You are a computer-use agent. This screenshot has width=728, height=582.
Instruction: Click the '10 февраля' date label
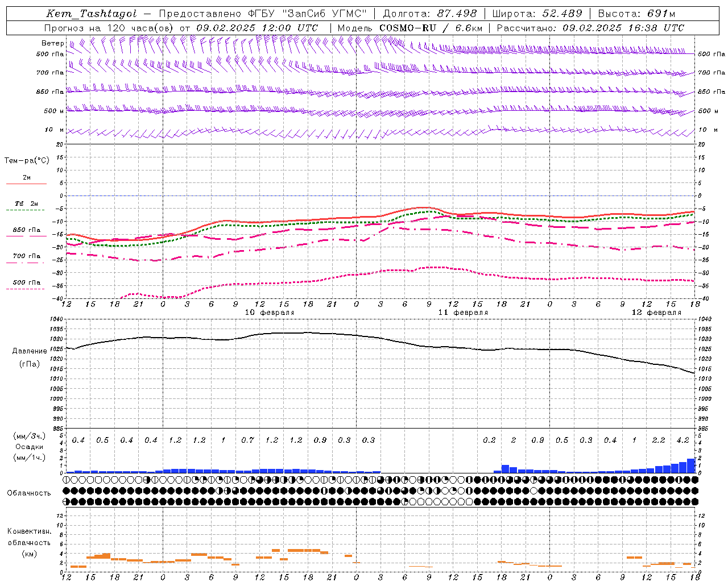point(270,313)
